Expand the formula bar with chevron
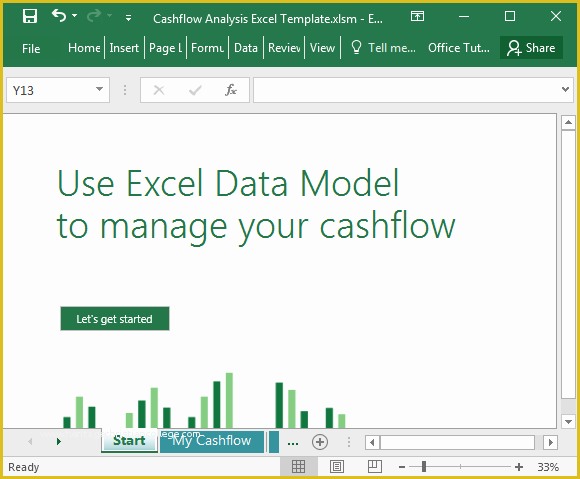Screen dimensions: 580x479 pyautogui.click(x=565, y=89)
